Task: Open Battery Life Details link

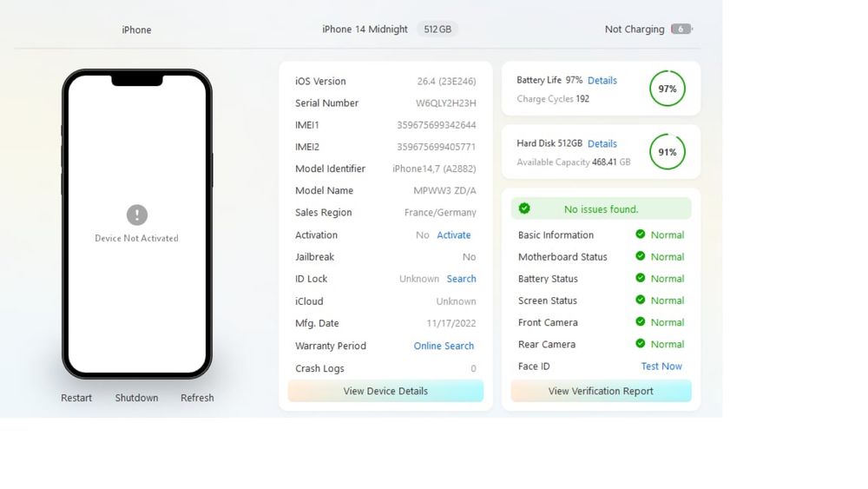Action: 602,80
